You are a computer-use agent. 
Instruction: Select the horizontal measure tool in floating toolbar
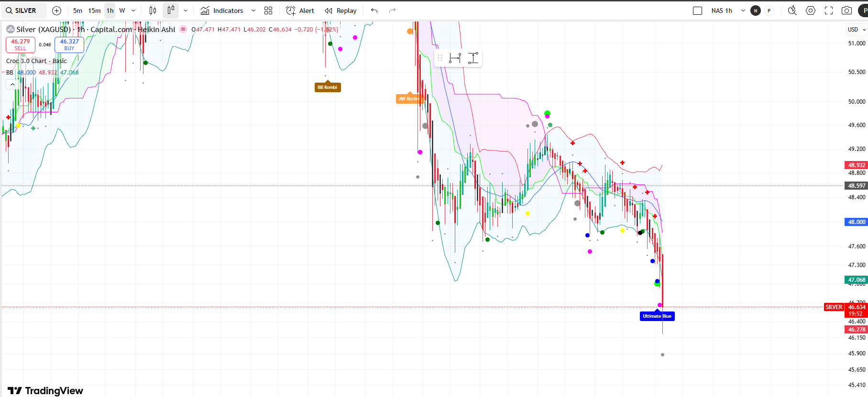click(455, 58)
